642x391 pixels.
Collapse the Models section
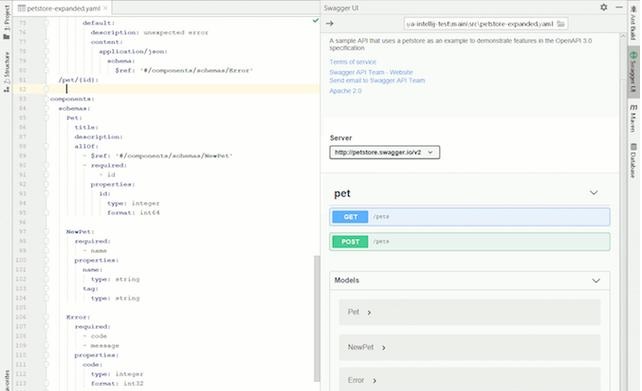596,280
